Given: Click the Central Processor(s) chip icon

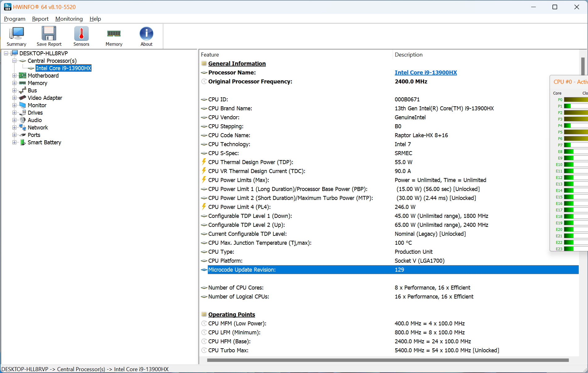Looking at the screenshot, I should coord(23,61).
